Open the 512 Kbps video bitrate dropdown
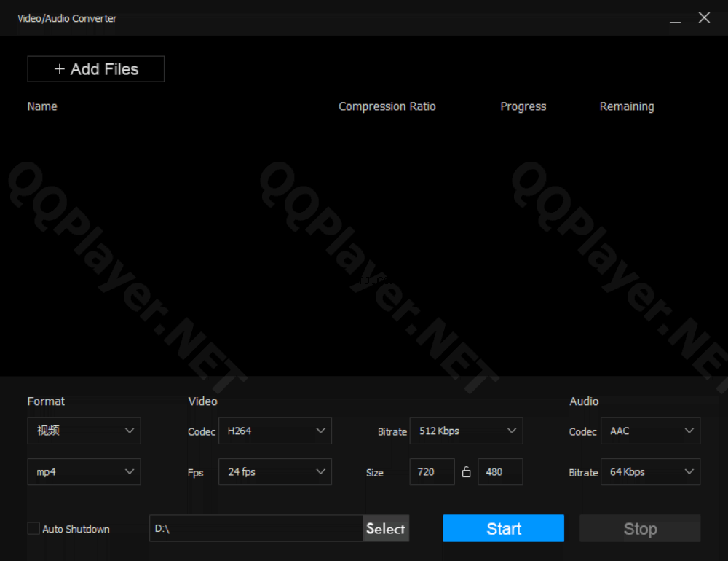Screen dimensions: 728x561 466,431
